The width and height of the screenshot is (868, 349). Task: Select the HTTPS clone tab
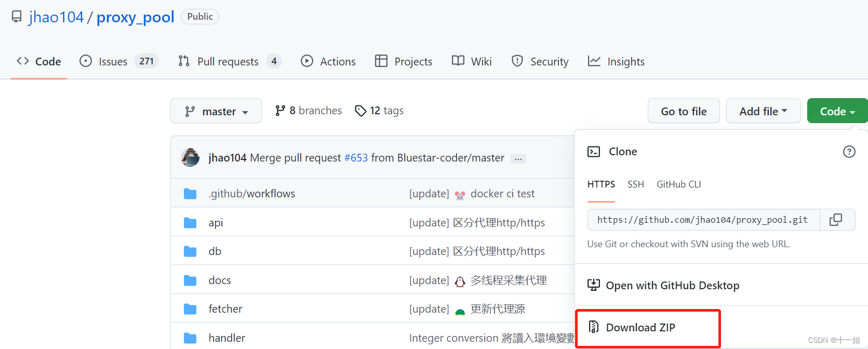601,184
